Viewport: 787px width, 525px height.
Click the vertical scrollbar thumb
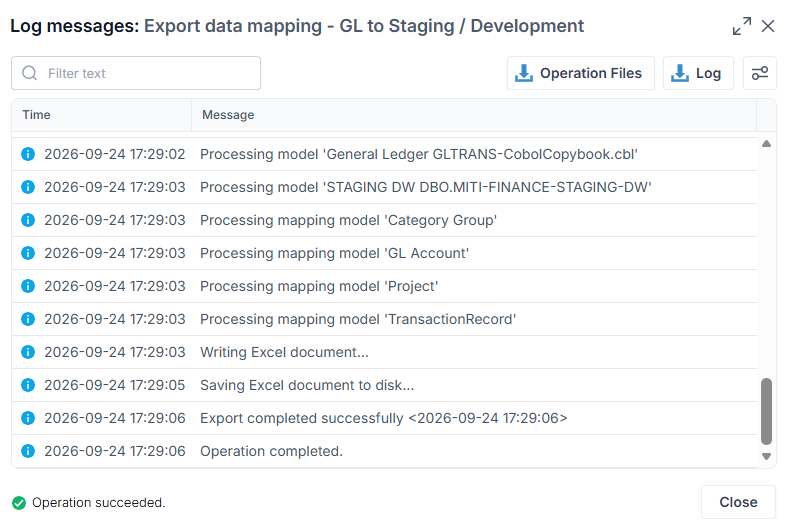(766, 412)
